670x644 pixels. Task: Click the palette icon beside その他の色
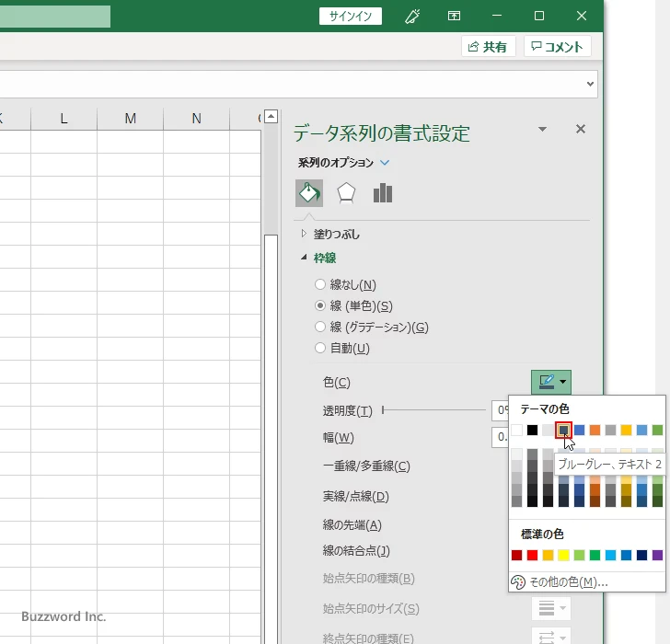[x=518, y=582]
